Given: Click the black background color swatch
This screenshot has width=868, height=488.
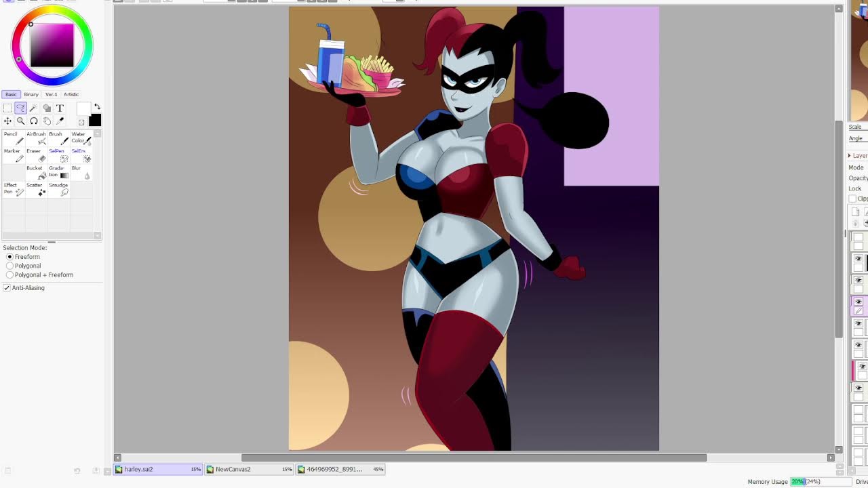Looking at the screenshot, I should coord(95,120).
